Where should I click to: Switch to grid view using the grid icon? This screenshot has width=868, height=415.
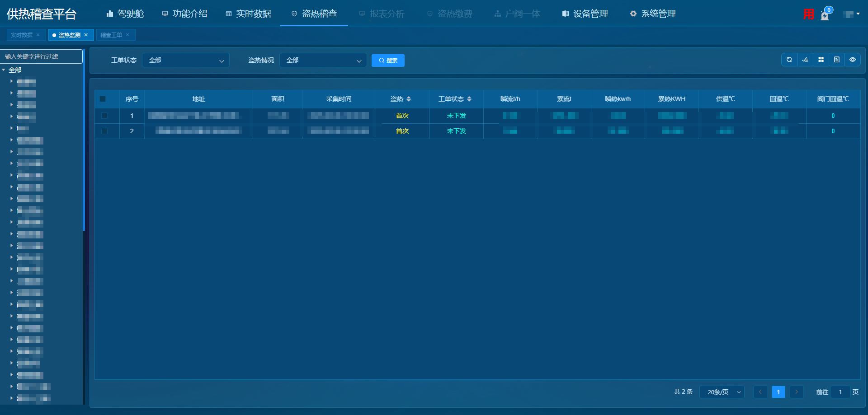[x=821, y=59]
